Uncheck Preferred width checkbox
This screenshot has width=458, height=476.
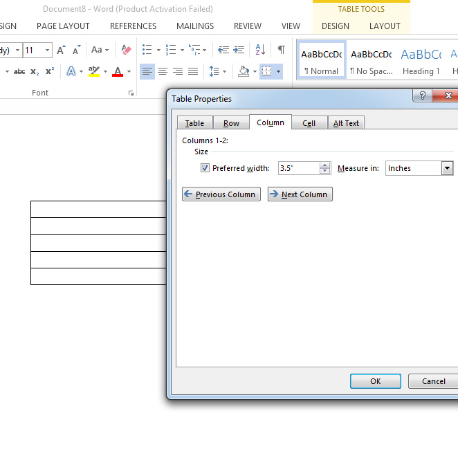tap(205, 168)
